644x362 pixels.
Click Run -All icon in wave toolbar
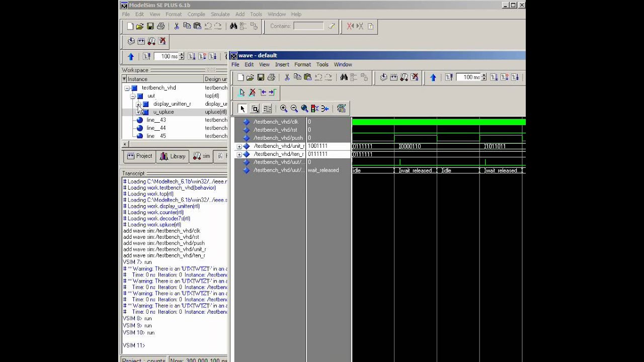(x=515, y=77)
